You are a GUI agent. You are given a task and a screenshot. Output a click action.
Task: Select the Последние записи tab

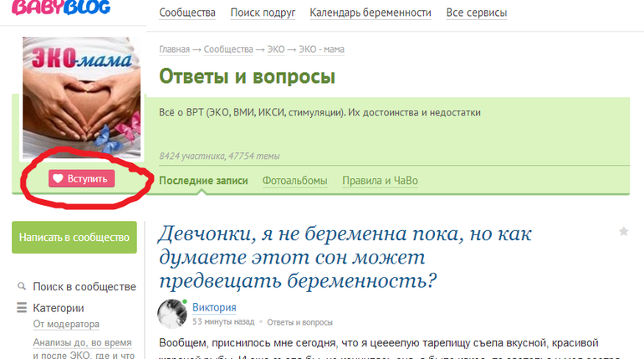[x=203, y=181]
